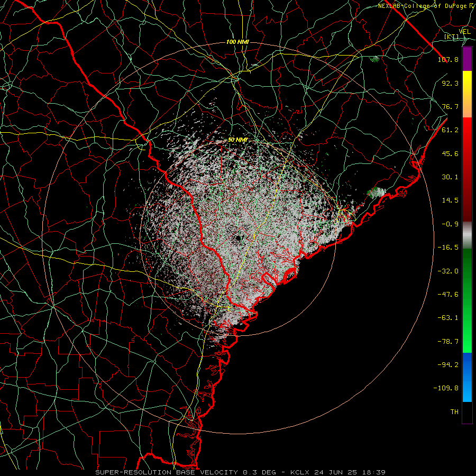Click the purple segment of the color bar
This screenshot has height=476, width=476.
(467, 59)
